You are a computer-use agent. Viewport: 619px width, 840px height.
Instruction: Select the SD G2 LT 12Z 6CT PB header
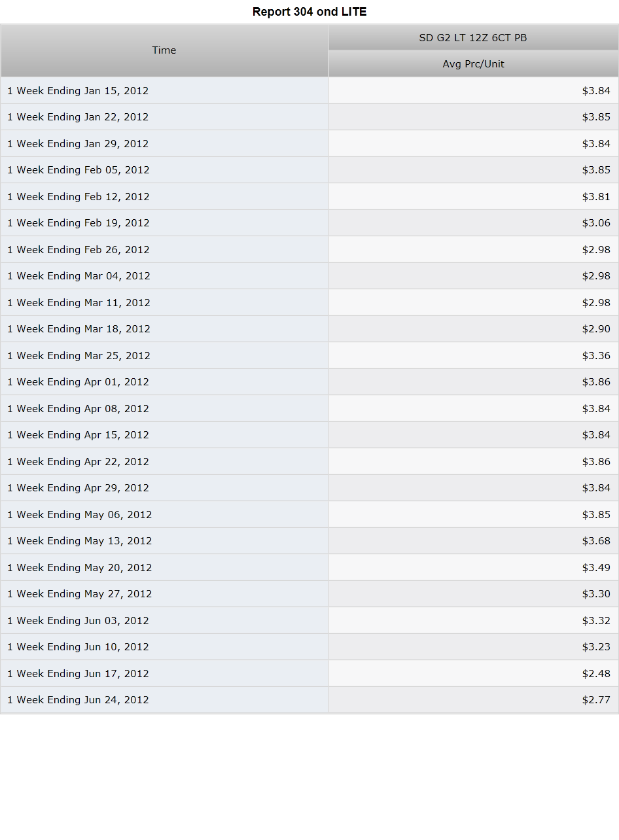[x=473, y=37]
